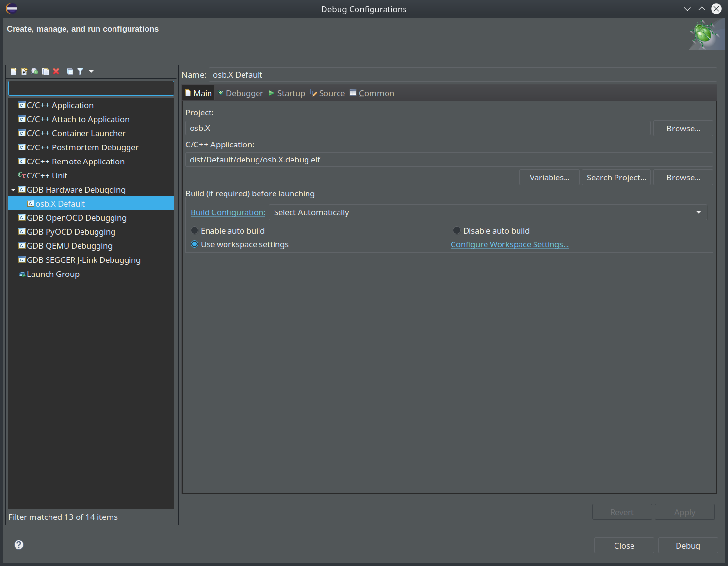Select GDB Hardware Debugging category
Image resolution: width=728 pixels, height=566 pixels.
76,190
